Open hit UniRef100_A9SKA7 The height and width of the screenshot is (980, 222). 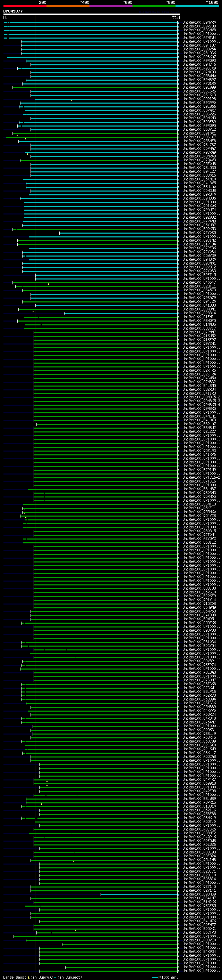pos(199,57)
